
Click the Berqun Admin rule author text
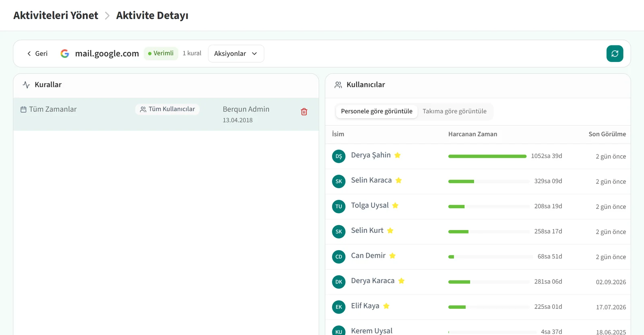click(x=246, y=109)
